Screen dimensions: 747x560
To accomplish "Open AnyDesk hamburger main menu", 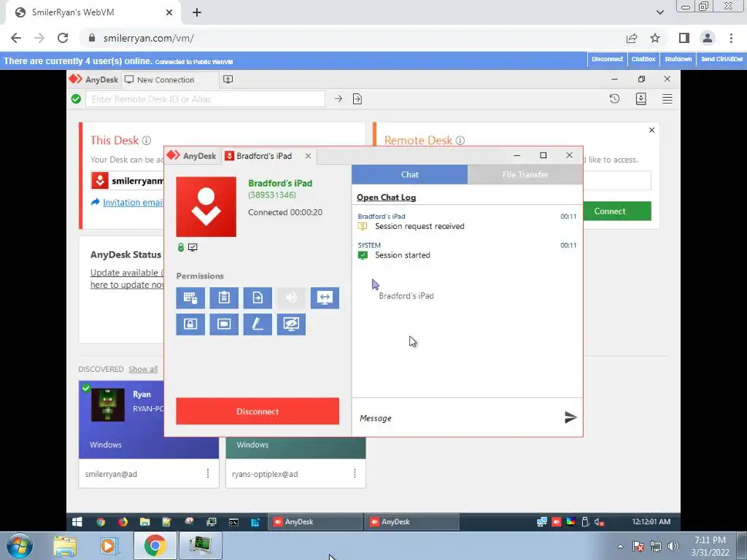I will pyautogui.click(x=667, y=98).
